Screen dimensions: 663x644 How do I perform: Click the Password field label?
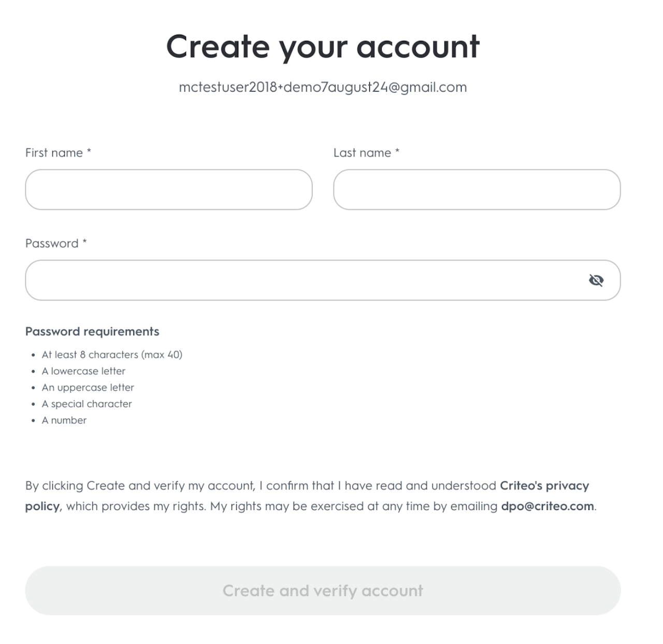click(x=52, y=243)
